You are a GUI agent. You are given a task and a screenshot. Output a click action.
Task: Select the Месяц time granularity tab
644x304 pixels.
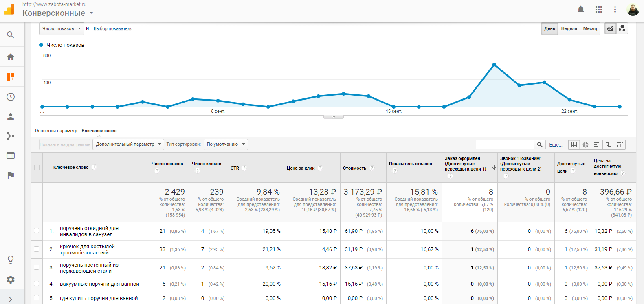click(590, 28)
